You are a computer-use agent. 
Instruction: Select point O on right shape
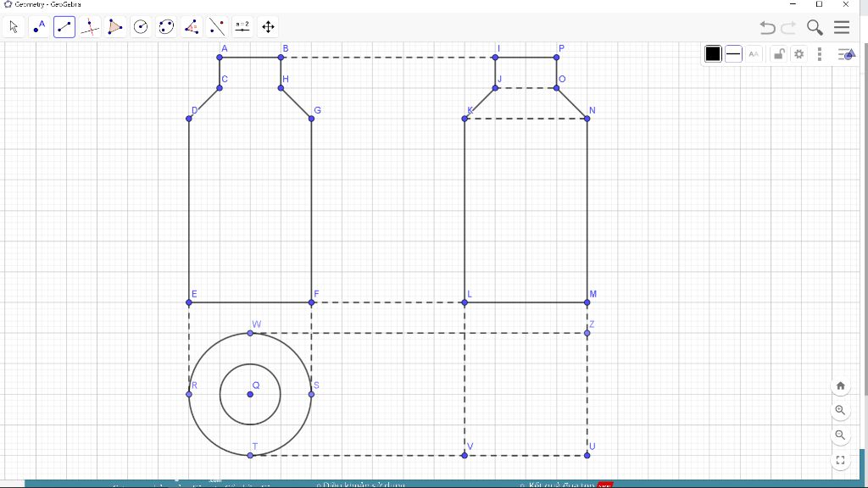pos(556,88)
